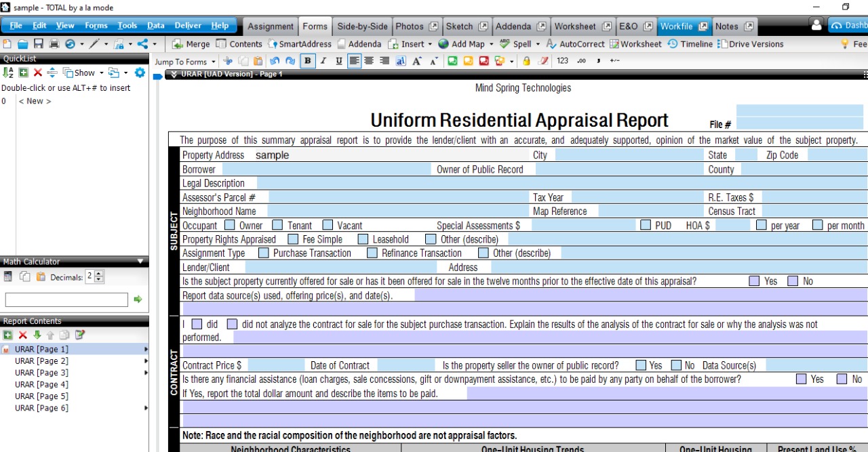Image resolution: width=868 pixels, height=452 pixels.
Task: Paste with the clipboard icon in the formatting bar
Action: (x=258, y=61)
